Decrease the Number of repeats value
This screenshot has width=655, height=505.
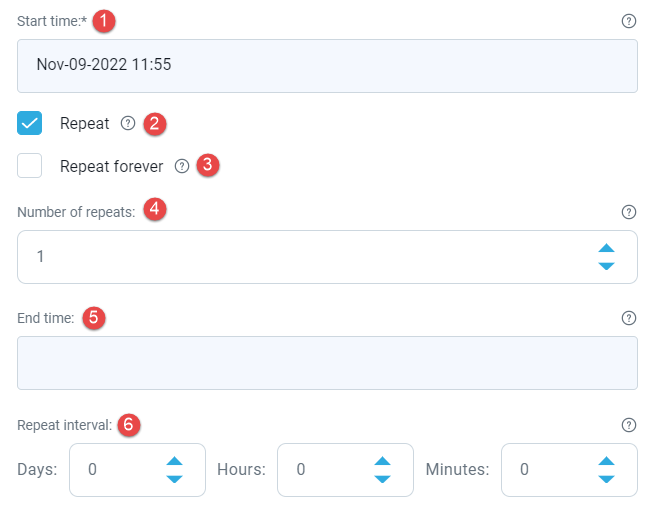pyautogui.click(x=605, y=266)
